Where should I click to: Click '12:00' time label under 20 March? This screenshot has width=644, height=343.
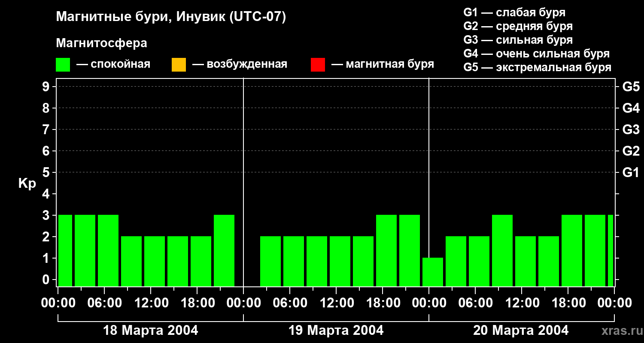click(522, 303)
